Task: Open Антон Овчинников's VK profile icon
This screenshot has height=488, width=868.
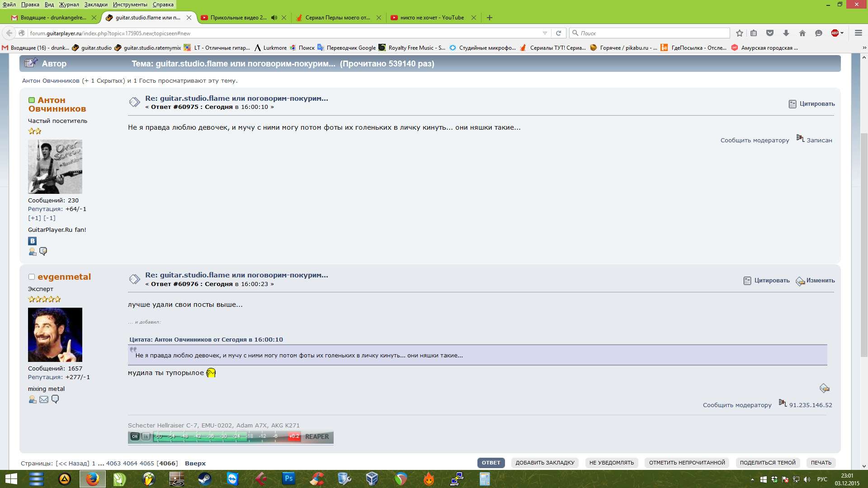Action: click(32, 241)
